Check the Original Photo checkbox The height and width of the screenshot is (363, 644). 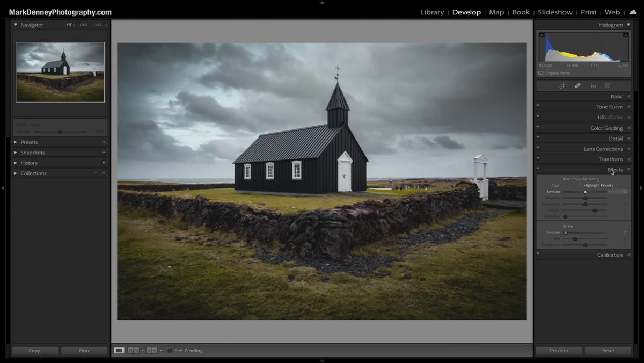(x=541, y=73)
